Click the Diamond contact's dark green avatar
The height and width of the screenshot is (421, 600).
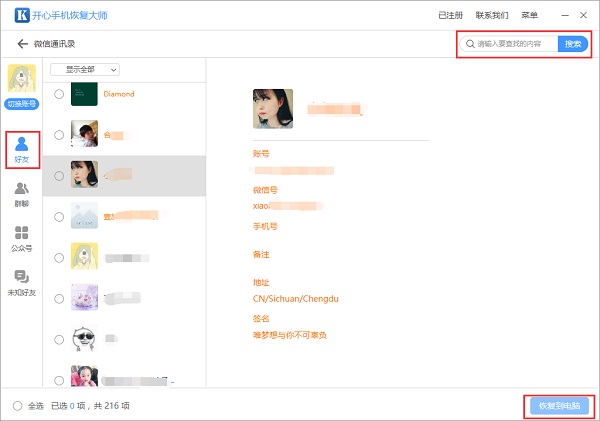click(x=84, y=94)
